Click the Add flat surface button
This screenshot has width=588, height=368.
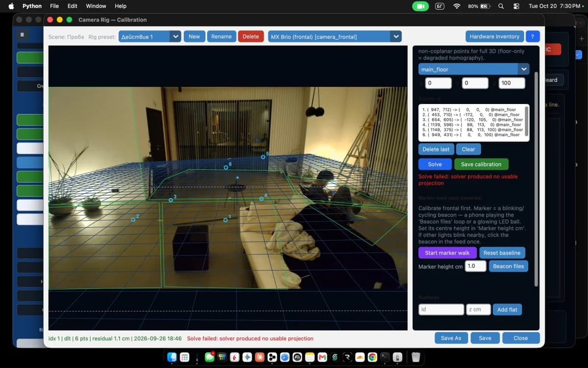click(x=507, y=310)
